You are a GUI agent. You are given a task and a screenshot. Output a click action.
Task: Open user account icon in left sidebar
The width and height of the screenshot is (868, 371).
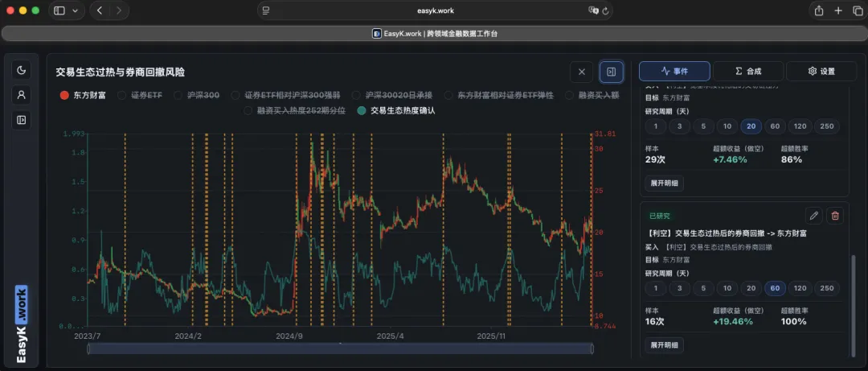pyautogui.click(x=22, y=95)
